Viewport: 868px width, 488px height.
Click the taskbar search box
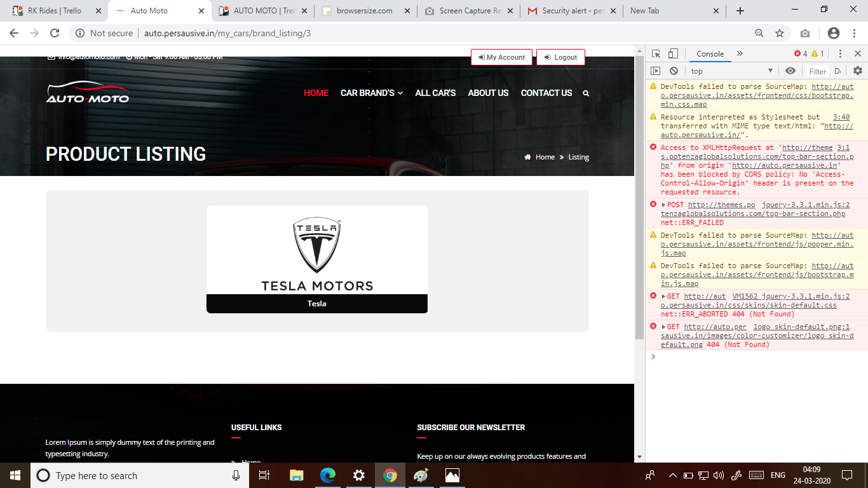[x=140, y=475]
